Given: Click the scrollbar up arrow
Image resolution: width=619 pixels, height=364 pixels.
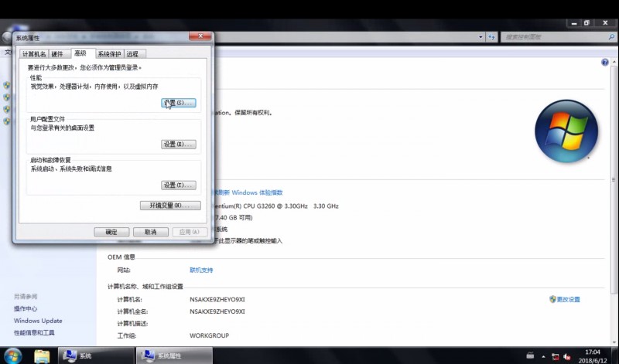Looking at the screenshot, I should tap(614, 63).
